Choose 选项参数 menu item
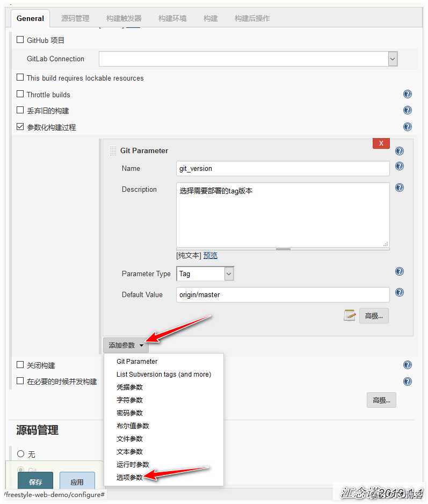Screen dimensions: 428x504 click(x=164, y=477)
